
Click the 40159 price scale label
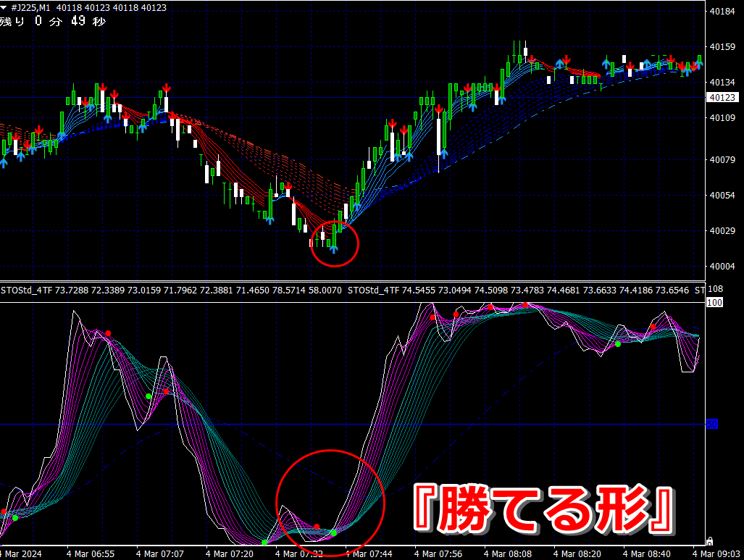point(722,47)
